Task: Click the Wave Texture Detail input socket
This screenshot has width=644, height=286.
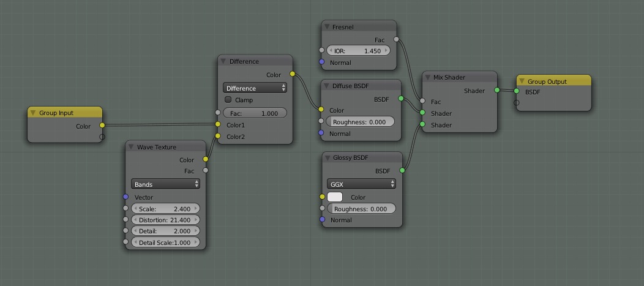Action: click(125, 230)
